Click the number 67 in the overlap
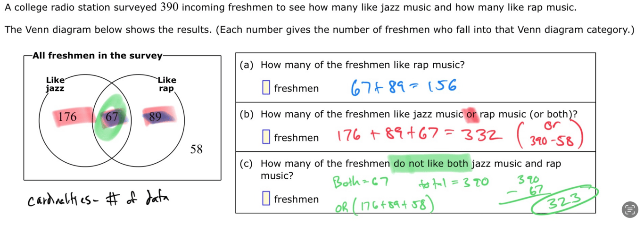Screen dimensions: 644x225 click(x=111, y=117)
